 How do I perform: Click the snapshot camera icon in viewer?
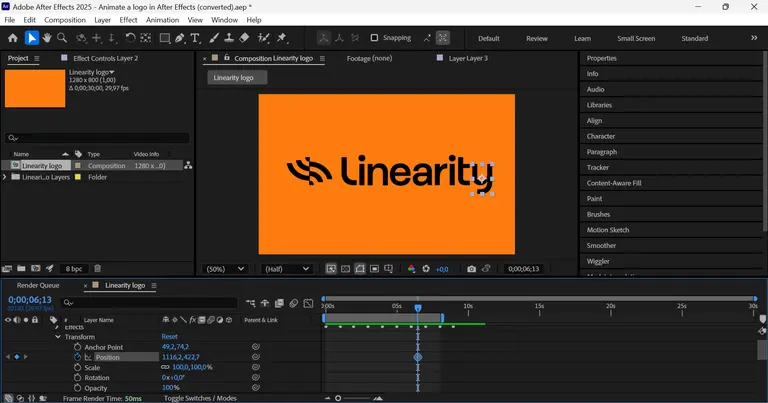471,269
